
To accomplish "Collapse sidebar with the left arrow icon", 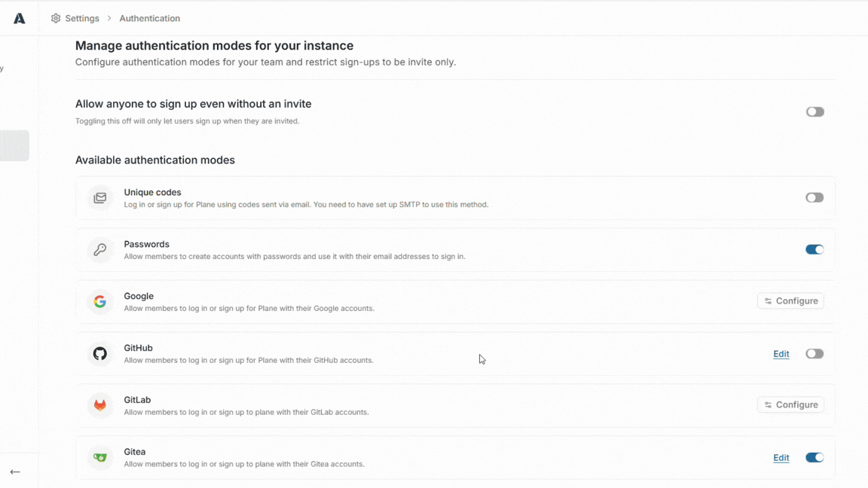I will coord(15,472).
